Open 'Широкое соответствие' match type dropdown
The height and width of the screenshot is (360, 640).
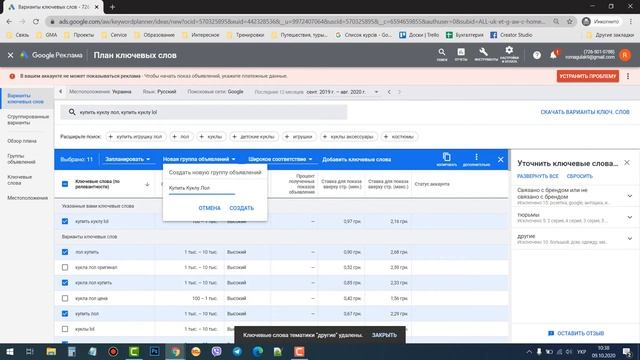tap(280, 159)
